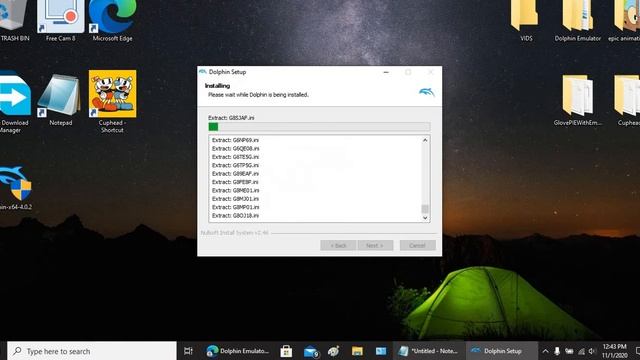Click the Next > button in setup
Screen dimensions: 640x360
pyautogui.click(x=375, y=245)
